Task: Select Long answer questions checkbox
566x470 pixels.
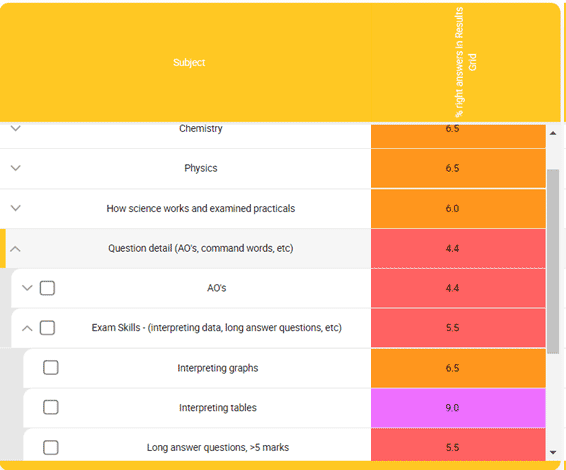Action: point(51,448)
